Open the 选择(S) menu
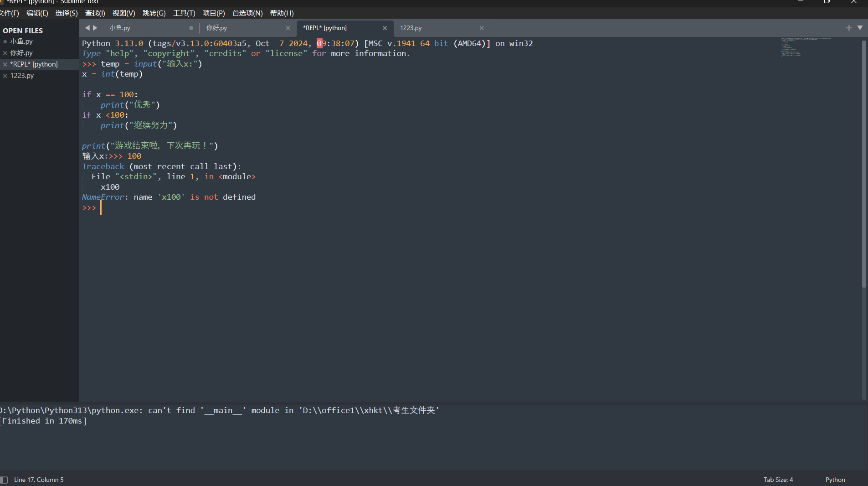868x486 pixels. pos(67,13)
